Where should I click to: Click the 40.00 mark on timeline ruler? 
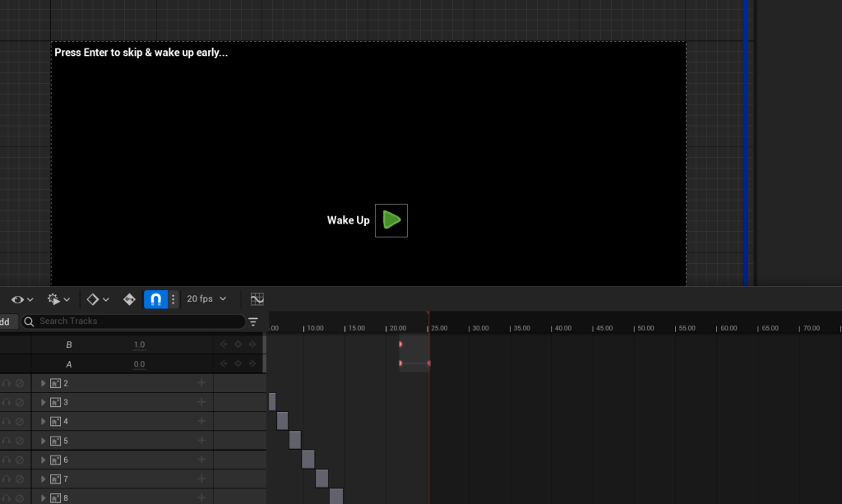pos(562,328)
